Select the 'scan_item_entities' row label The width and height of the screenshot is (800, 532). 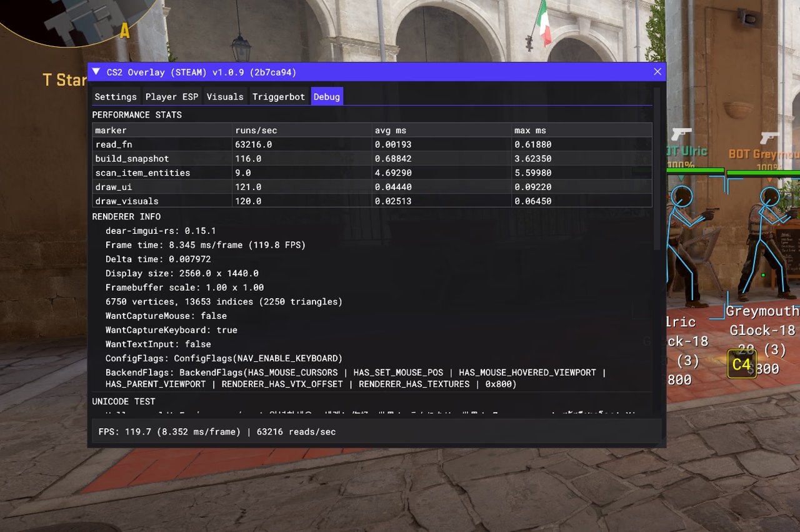coord(142,173)
